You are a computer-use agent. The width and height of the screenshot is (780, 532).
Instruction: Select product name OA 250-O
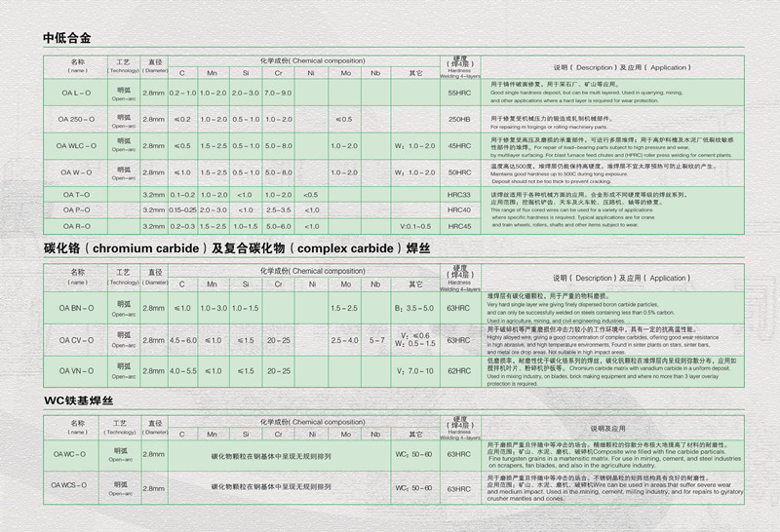pos(76,119)
